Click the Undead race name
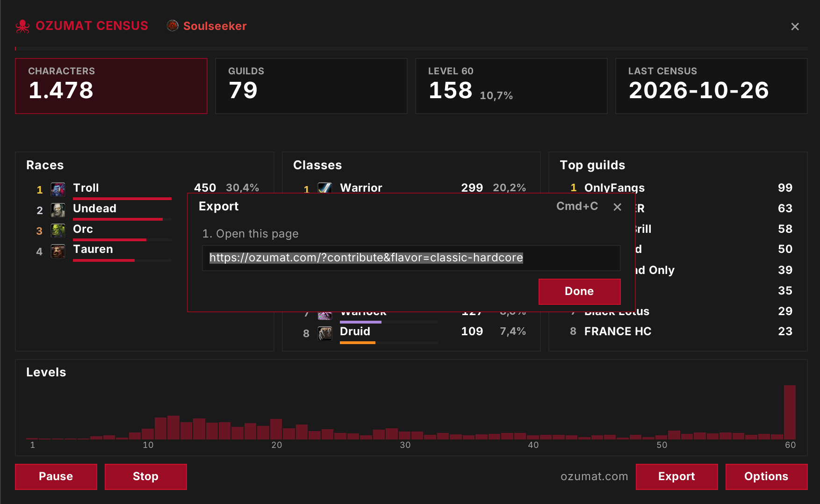Viewport: 820px width, 504px height. tap(95, 209)
